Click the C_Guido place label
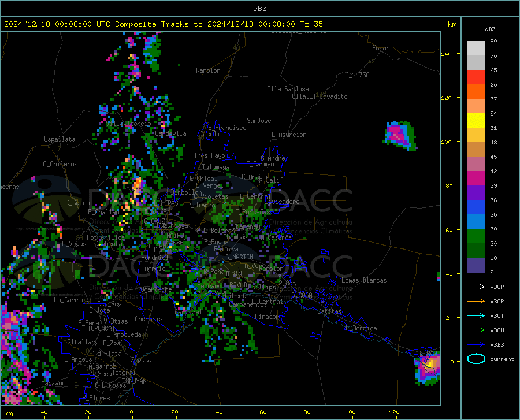520x420 pixels. coord(77,203)
